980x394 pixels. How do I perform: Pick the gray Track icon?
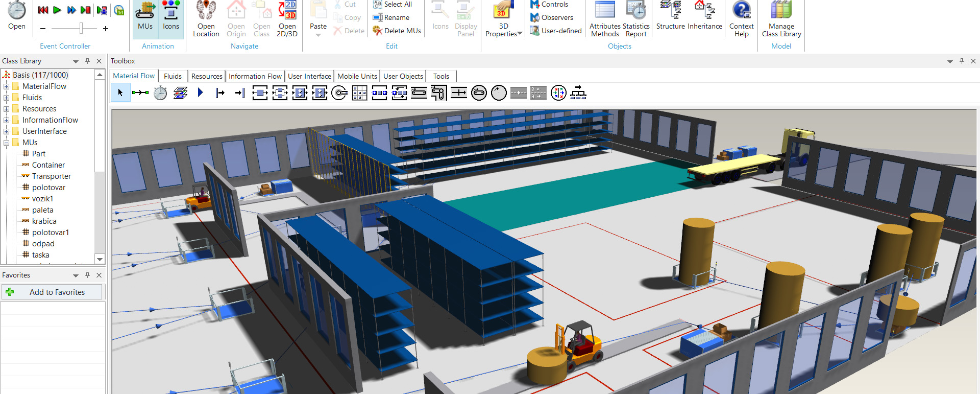pyautogui.click(x=519, y=92)
